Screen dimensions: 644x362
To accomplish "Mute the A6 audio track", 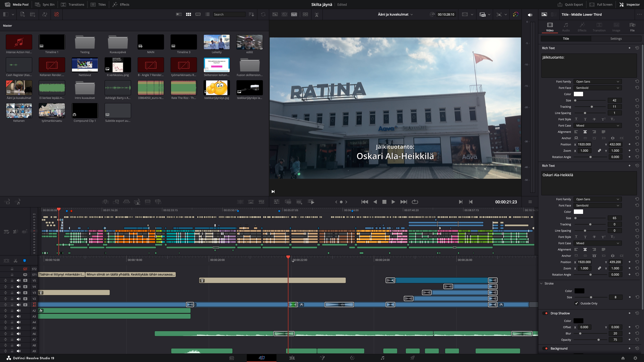I will [x=18, y=334].
